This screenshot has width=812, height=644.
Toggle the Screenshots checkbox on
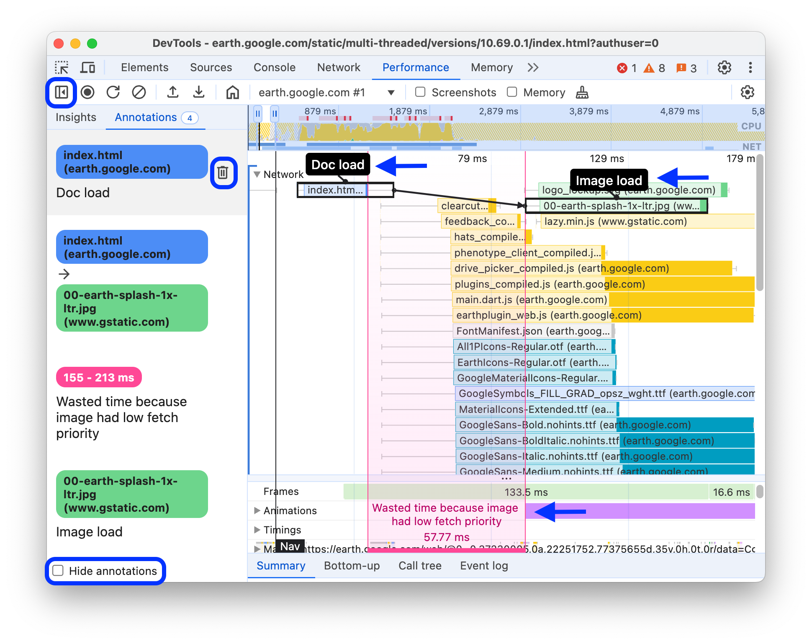tap(419, 92)
